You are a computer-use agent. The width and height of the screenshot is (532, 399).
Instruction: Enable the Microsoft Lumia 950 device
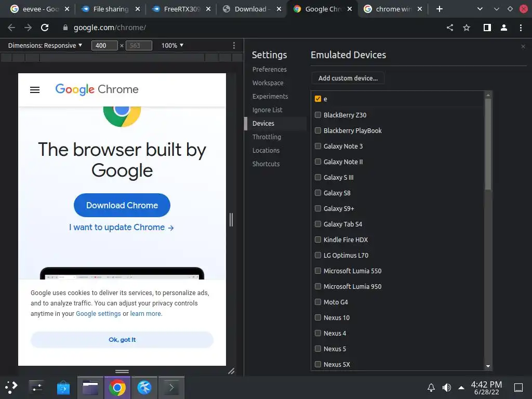pyautogui.click(x=318, y=286)
